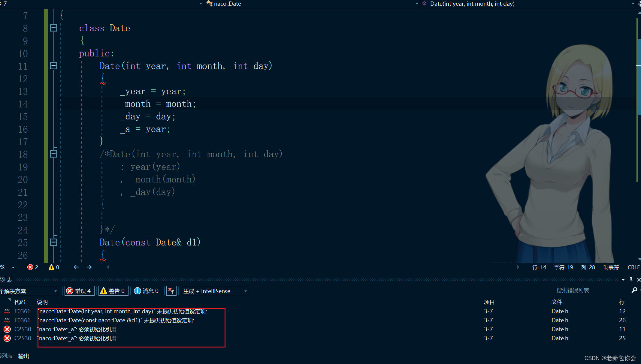Place cursor on line 14 _month = month
This screenshot has height=364, width=641.
[158, 104]
